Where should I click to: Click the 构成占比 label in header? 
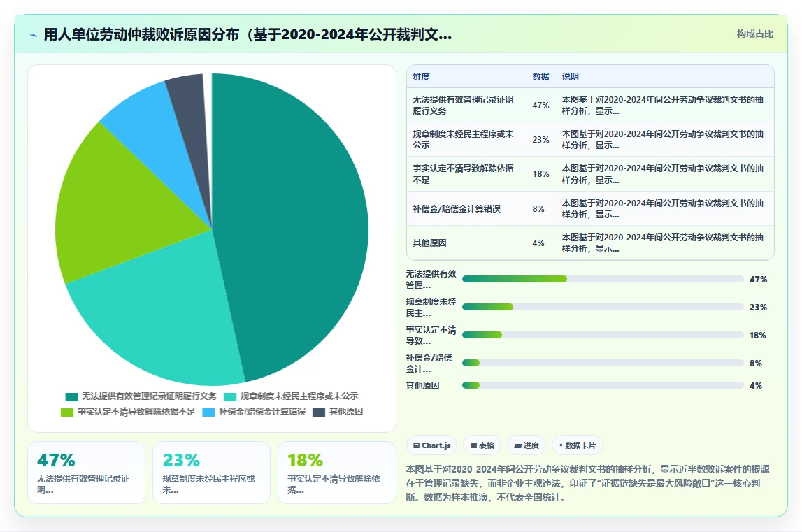[x=755, y=34]
